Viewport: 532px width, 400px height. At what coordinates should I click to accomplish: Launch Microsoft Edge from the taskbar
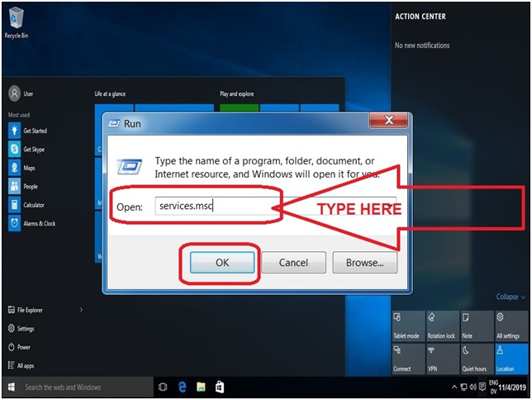coord(183,387)
